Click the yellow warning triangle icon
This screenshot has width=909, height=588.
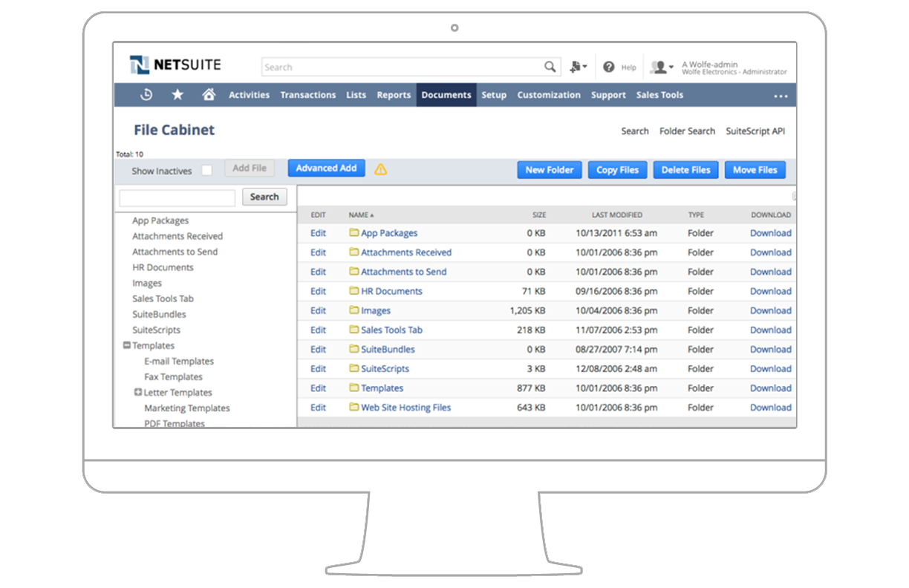381,169
